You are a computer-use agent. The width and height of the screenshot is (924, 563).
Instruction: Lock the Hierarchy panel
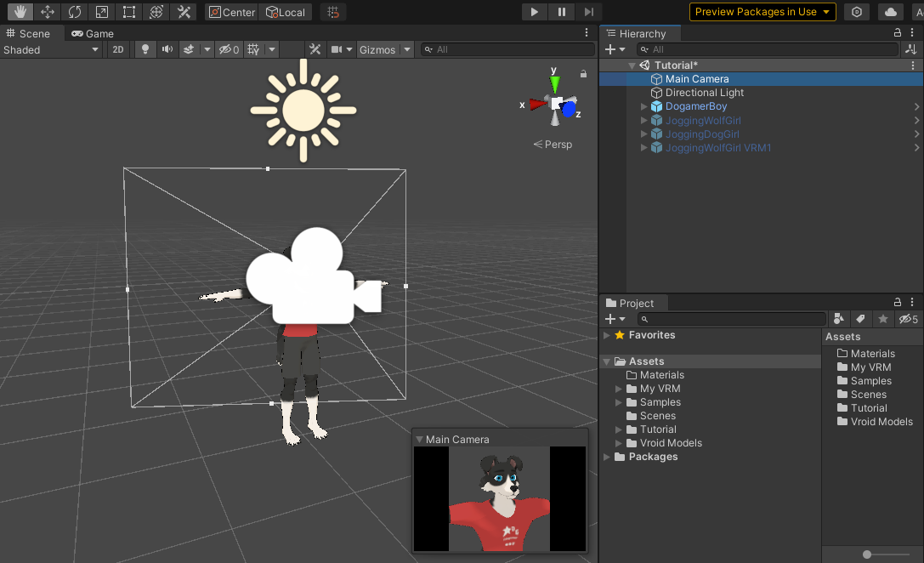(x=898, y=33)
